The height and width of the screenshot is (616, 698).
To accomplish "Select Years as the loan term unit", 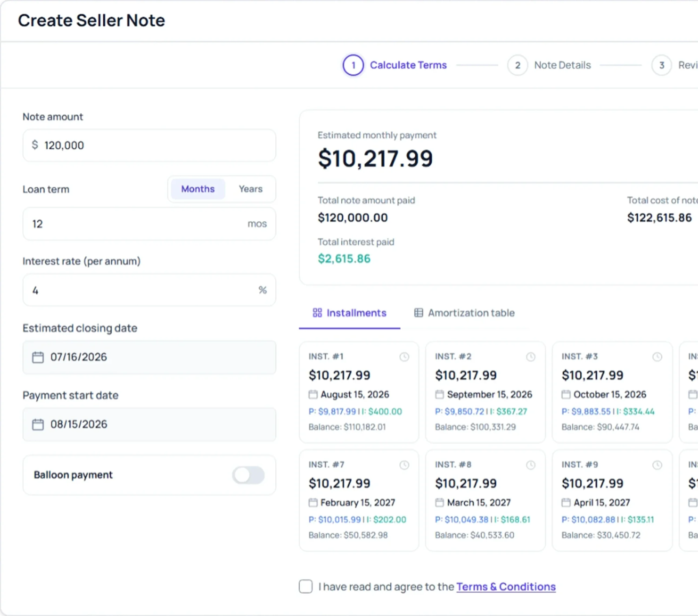I will (x=251, y=189).
